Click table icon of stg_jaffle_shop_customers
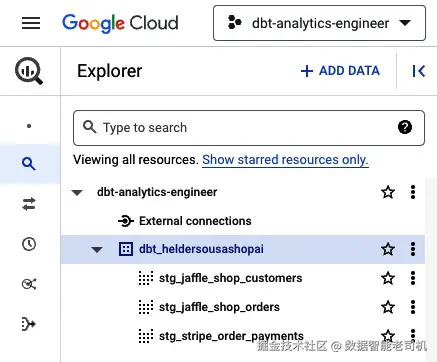437x362 pixels. click(x=146, y=278)
